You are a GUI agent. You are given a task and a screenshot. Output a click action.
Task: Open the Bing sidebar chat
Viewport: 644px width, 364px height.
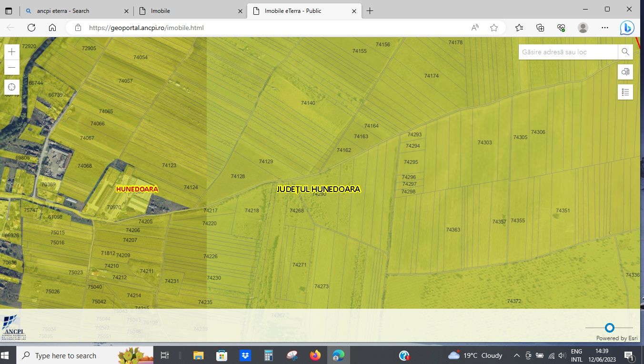click(627, 28)
